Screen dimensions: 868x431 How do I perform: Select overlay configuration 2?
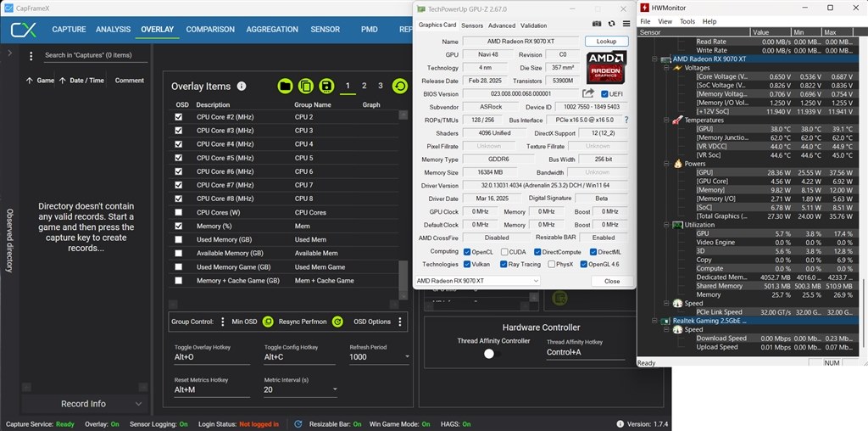coord(364,86)
